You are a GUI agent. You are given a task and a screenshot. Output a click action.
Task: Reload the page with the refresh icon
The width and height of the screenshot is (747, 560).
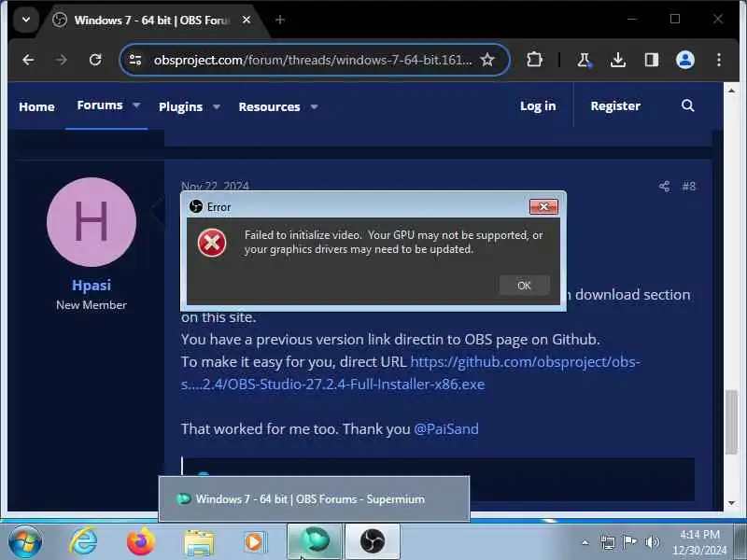(x=95, y=60)
